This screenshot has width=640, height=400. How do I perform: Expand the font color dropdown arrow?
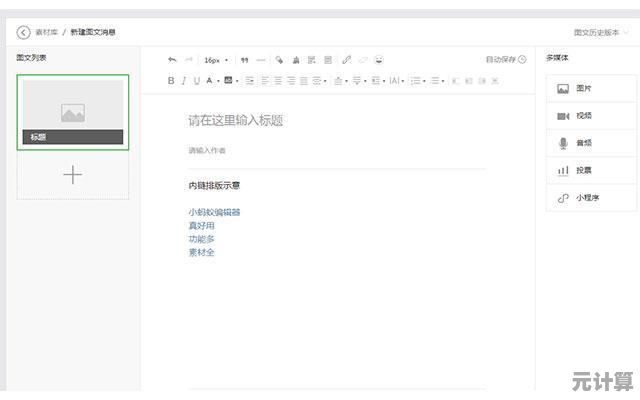point(217,81)
